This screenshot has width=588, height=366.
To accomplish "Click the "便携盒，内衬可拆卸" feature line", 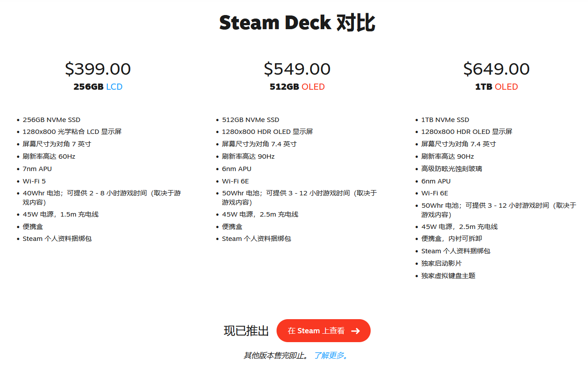I will pos(451,239).
